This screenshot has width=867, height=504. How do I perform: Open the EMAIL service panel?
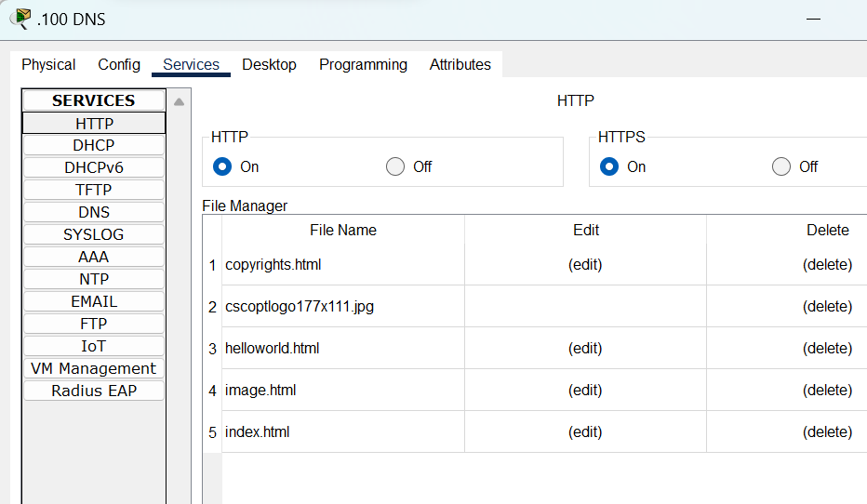coord(94,301)
